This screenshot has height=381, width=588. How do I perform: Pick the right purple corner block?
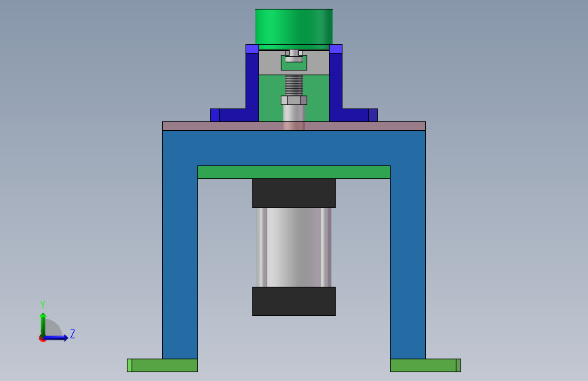tap(336, 49)
